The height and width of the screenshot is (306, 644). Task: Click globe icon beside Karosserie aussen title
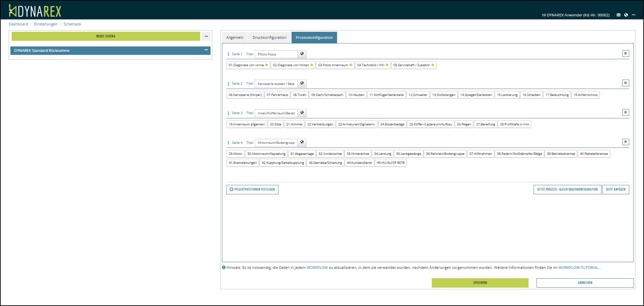coord(302,83)
